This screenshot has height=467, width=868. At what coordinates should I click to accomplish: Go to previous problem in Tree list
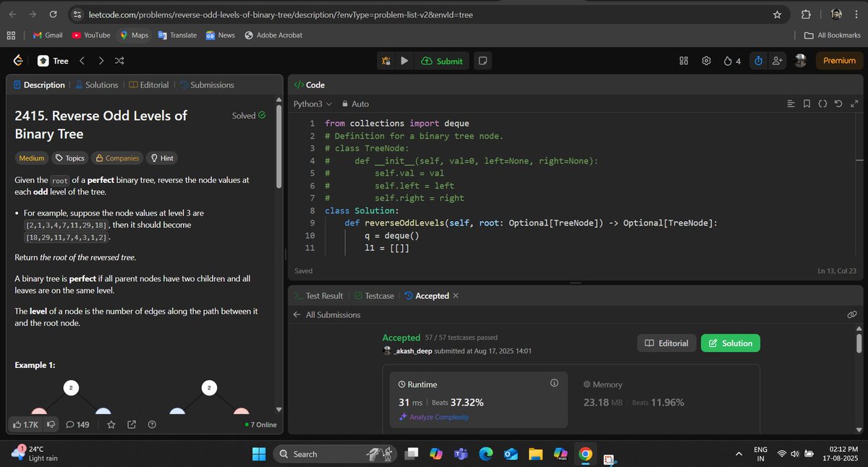82,61
